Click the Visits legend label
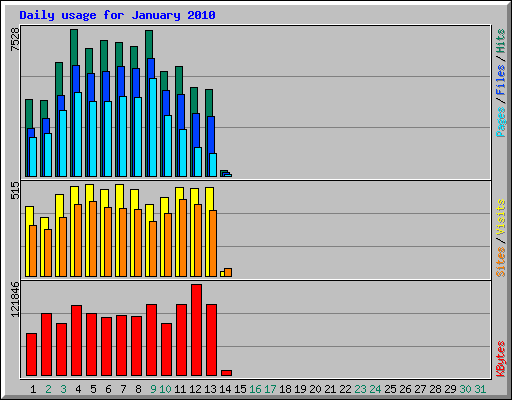Viewport: 512px width, 400px height. pyautogui.click(x=500, y=217)
